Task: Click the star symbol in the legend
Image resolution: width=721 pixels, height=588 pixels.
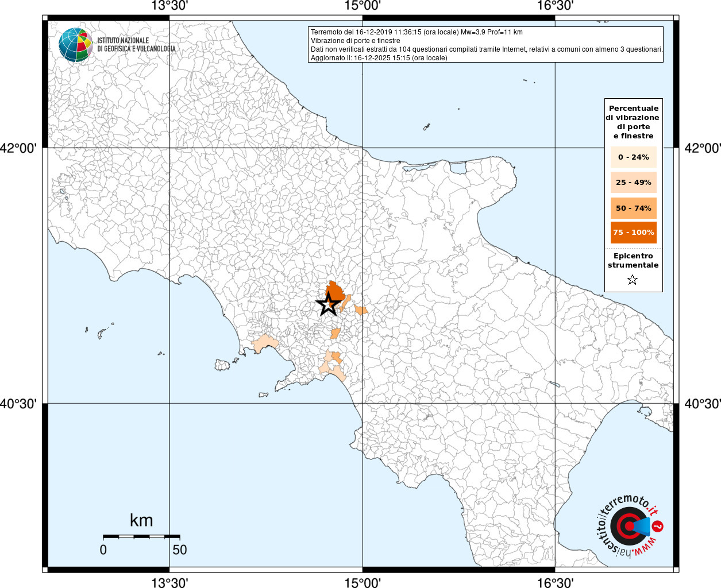Action: click(633, 280)
